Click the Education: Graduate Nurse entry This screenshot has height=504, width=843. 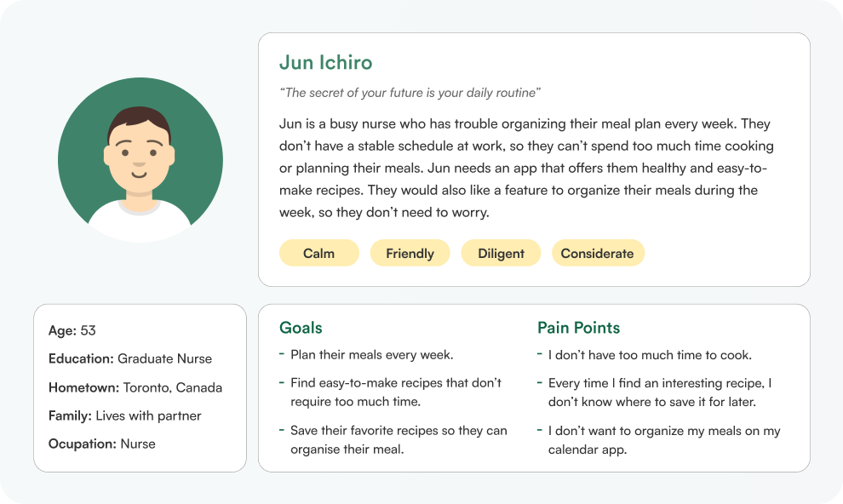130,359
